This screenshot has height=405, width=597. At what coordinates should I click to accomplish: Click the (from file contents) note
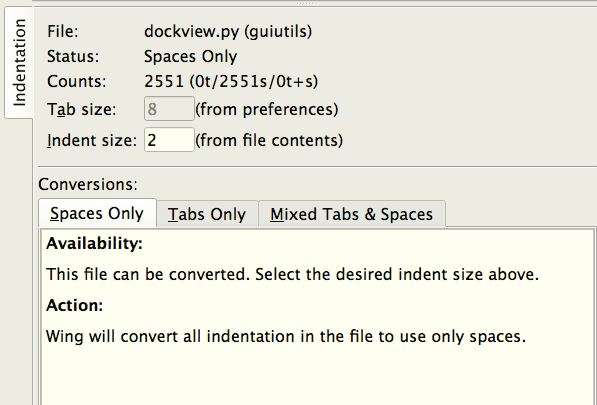click(269, 140)
